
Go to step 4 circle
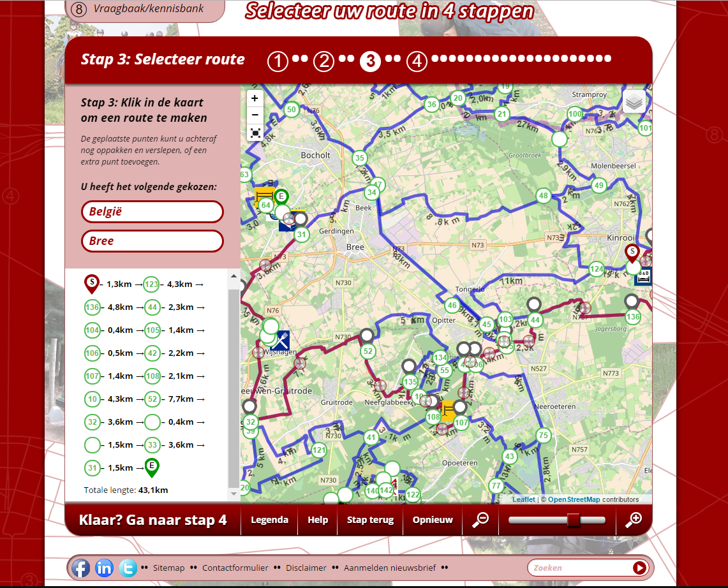pyautogui.click(x=417, y=61)
